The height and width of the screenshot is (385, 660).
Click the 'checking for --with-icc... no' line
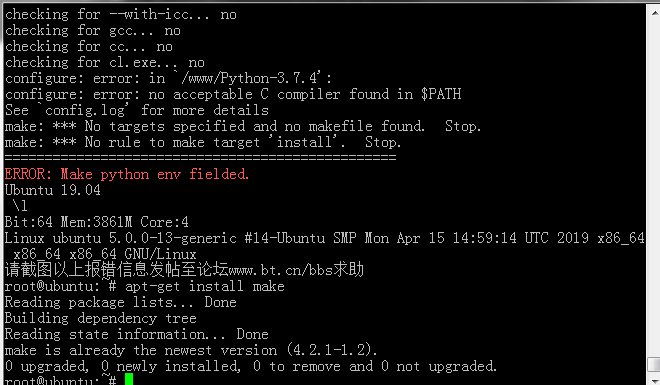coord(121,14)
